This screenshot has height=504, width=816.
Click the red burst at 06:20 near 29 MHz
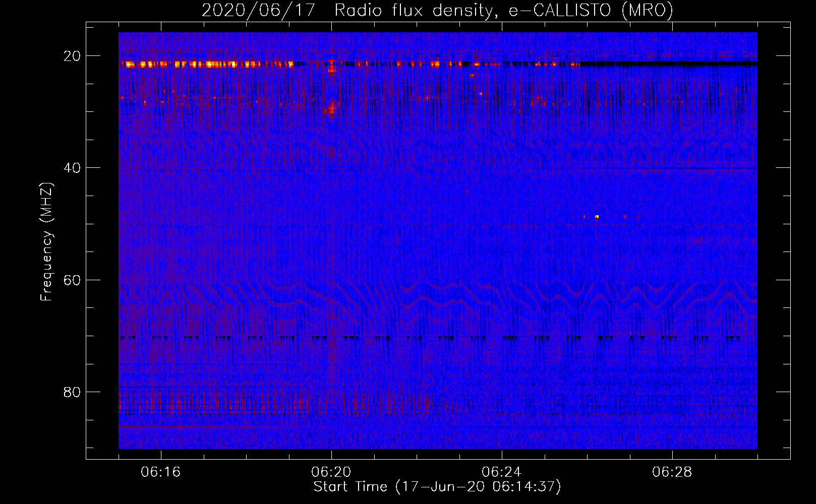pos(331,108)
